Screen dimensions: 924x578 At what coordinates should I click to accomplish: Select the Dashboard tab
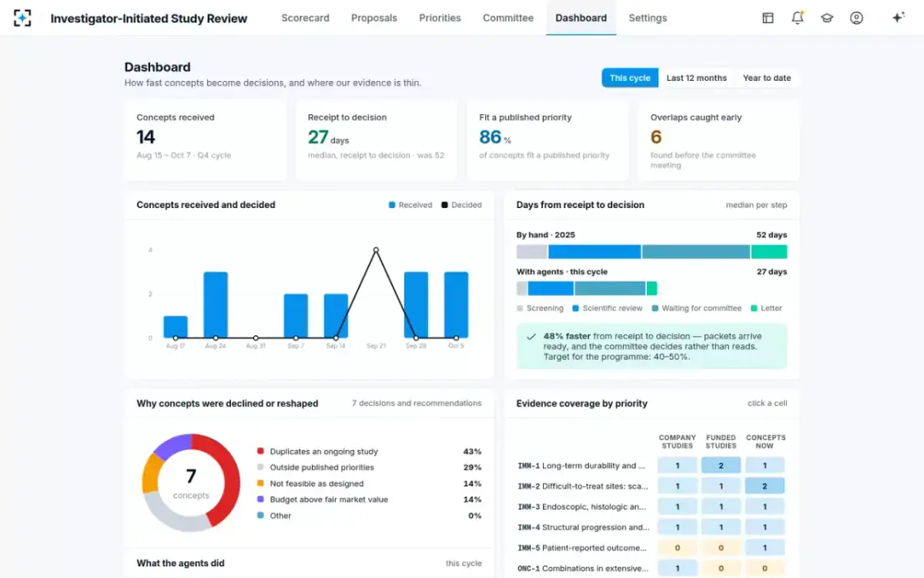581,18
